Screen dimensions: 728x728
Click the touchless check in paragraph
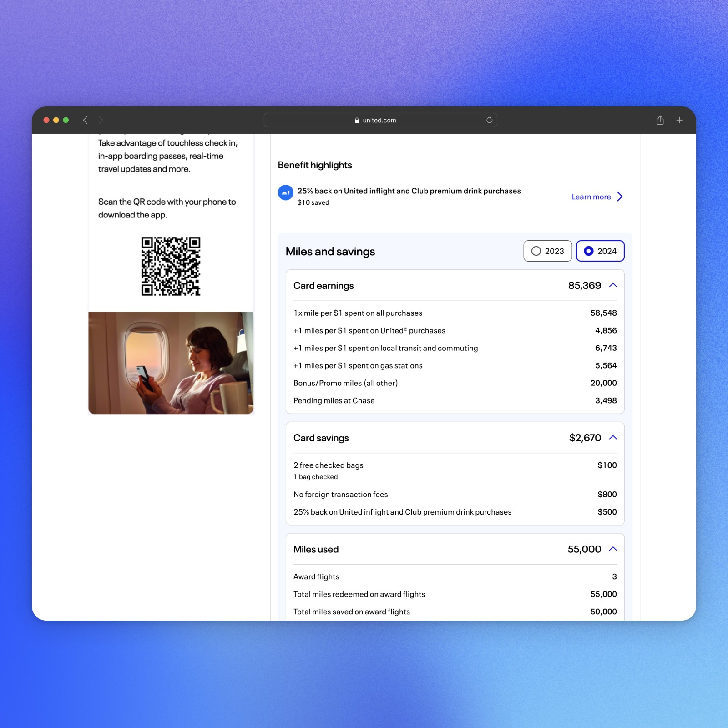click(168, 156)
